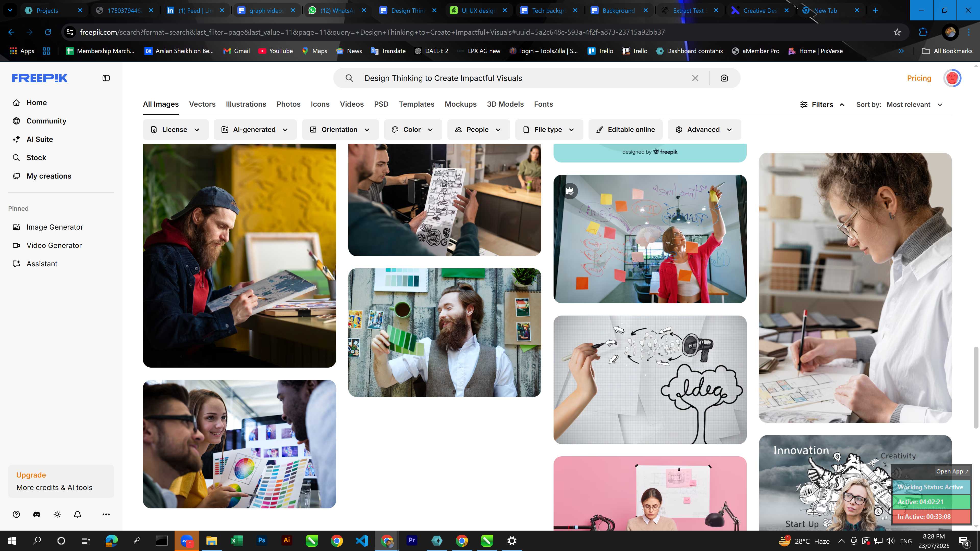
Task: Open bearded painter with cap thumbnail
Action: (239, 256)
